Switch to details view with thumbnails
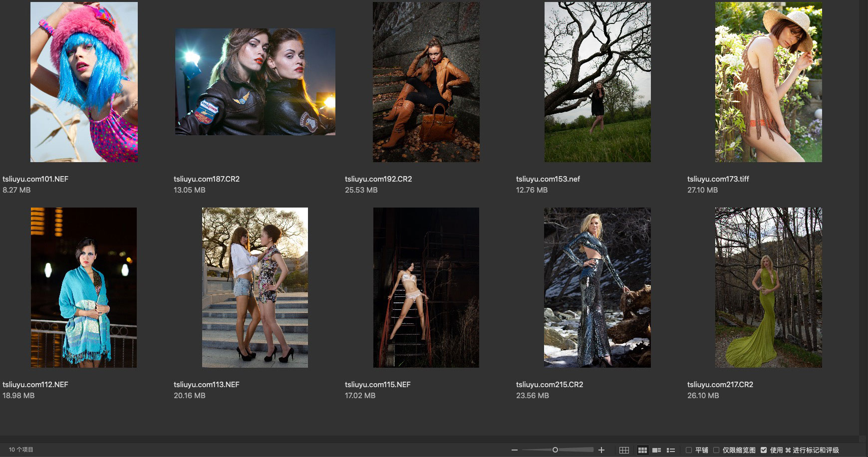The width and height of the screenshot is (868, 457). (656, 450)
